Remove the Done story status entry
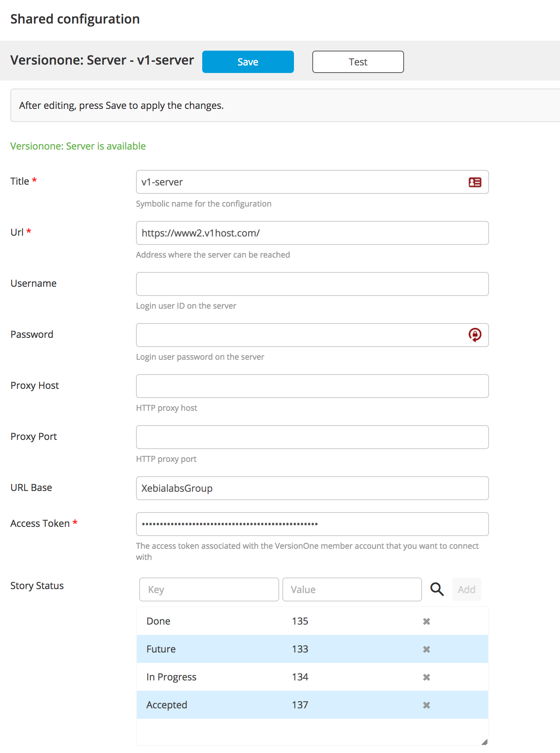 (426, 621)
